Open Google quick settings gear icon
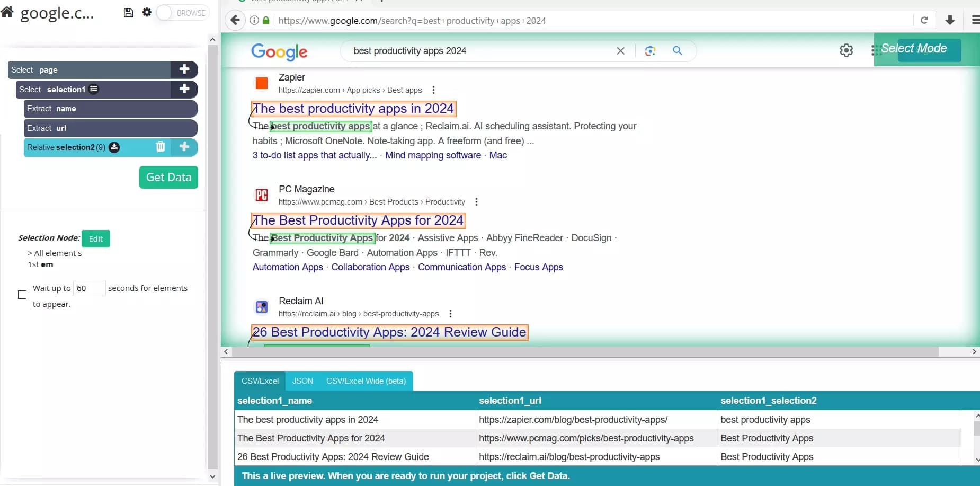Viewport: 980px width, 486px height. point(847,49)
